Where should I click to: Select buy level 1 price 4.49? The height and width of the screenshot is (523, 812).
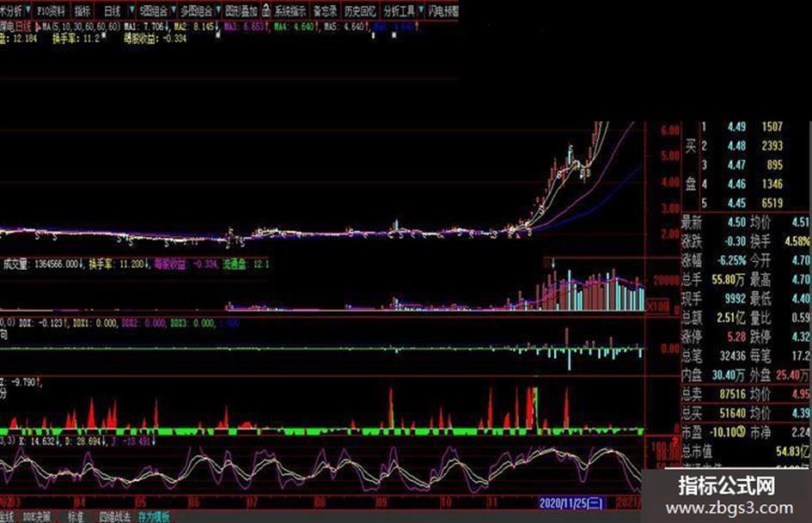(736, 127)
